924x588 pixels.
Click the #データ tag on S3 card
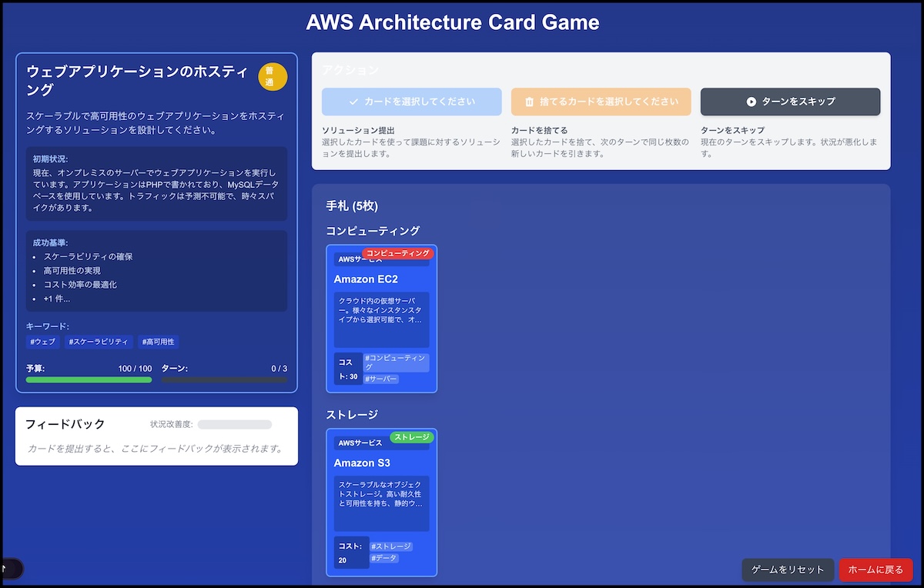[384, 558]
